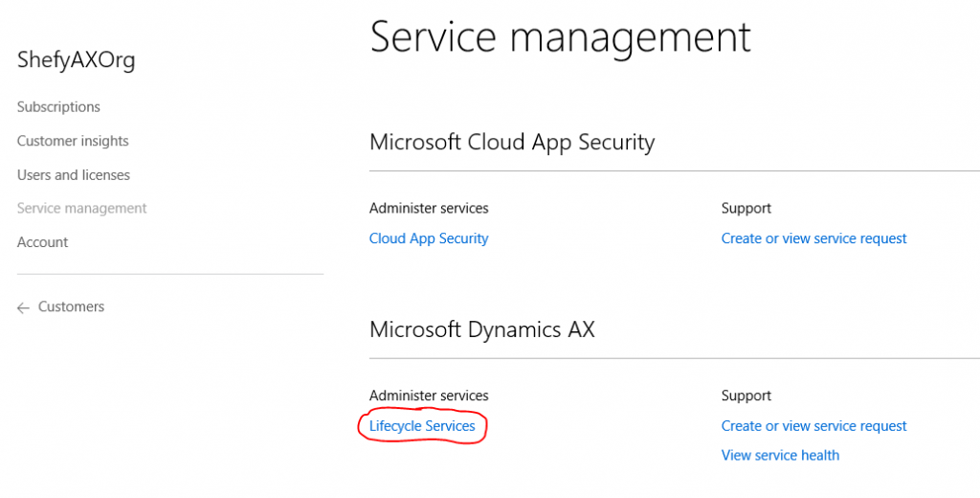Viewport: 980px width, 498px height.
Task: Return to Customers via the text link
Action: (x=71, y=307)
